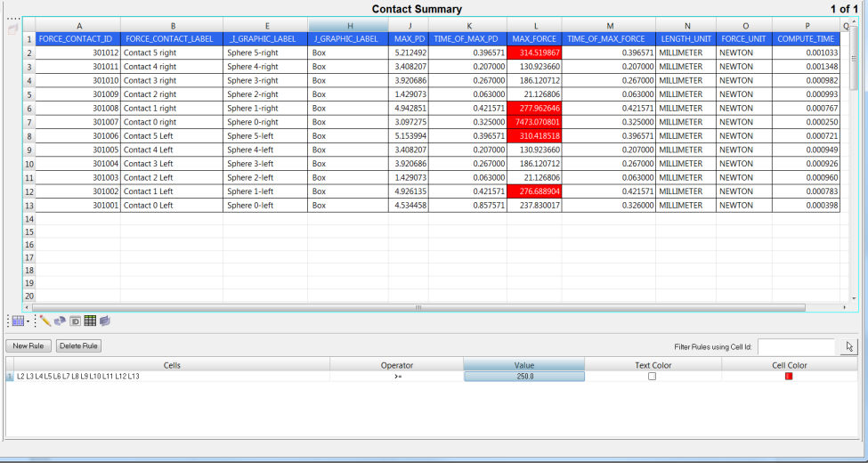
Task: Click the refresh arrows icon
Action: [60, 321]
